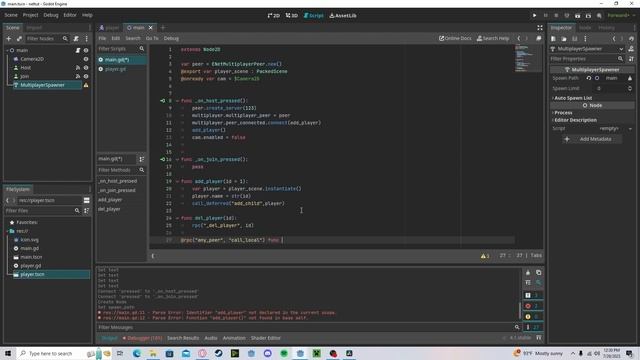
Task: Click the script editor minimap
Action: (528, 58)
